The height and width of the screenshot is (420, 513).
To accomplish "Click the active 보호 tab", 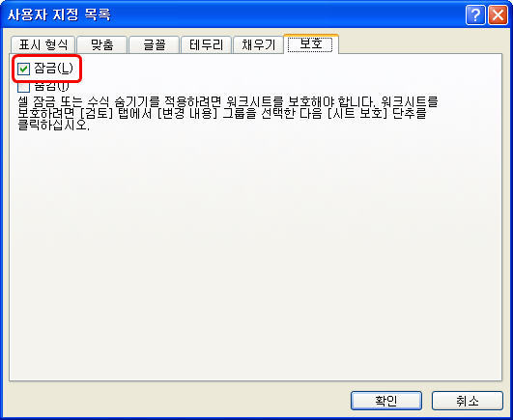I will click(311, 43).
